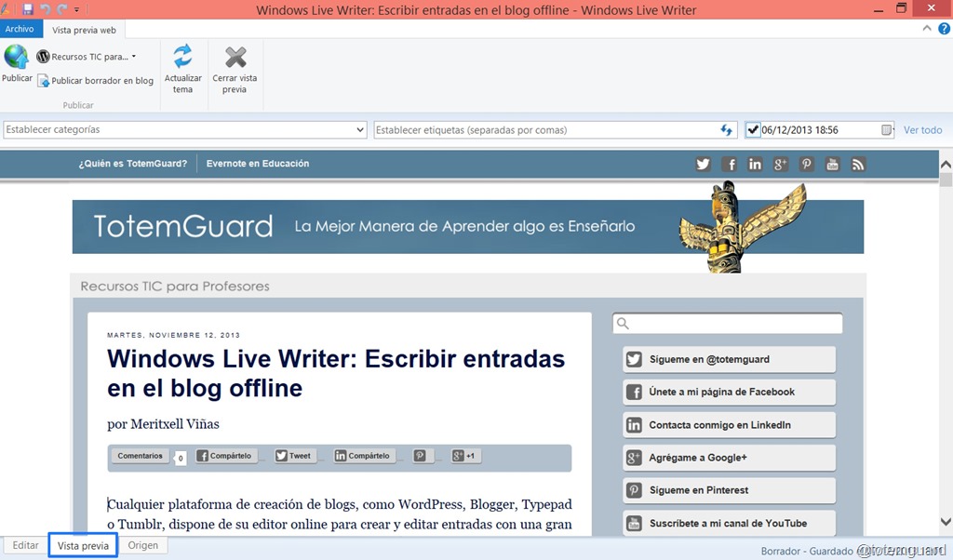Click refresh tags icon in etiquetas field
This screenshot has width=953, height=560.
(726, 130)
